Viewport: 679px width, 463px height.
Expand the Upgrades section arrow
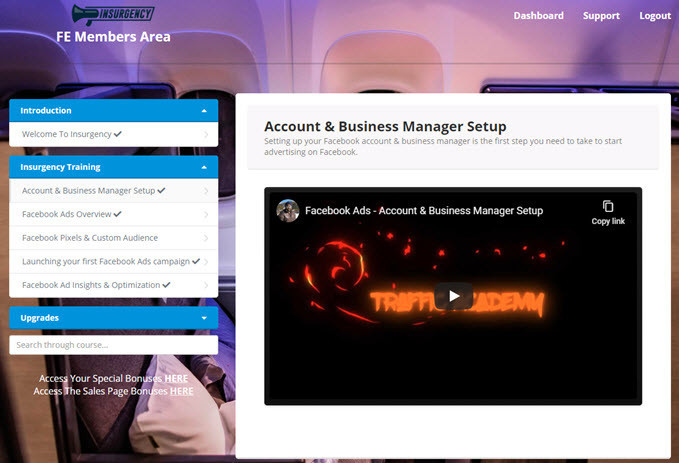tap(204, 318)
